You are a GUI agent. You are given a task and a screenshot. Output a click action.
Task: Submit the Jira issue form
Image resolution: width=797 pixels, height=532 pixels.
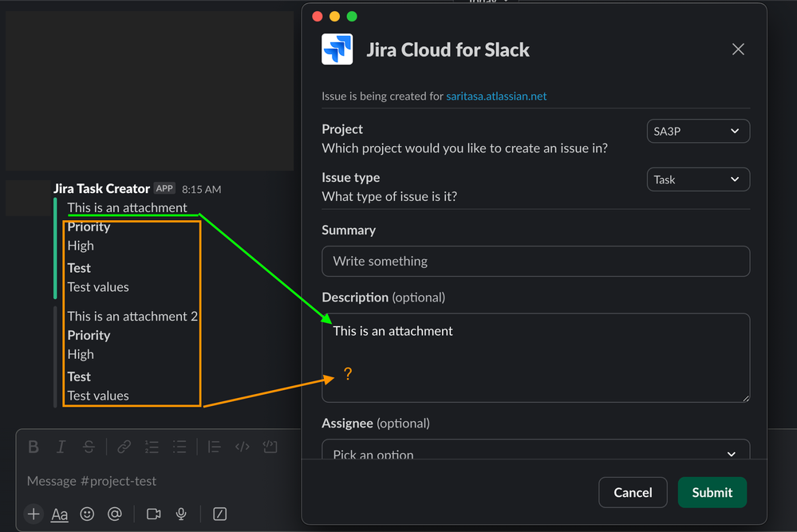pyautogui.click(x=712, y=492)
